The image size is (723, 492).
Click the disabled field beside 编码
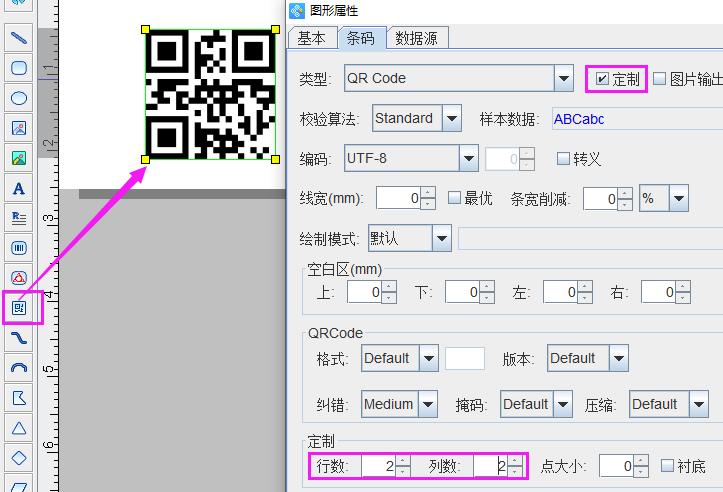click(502, 159)
